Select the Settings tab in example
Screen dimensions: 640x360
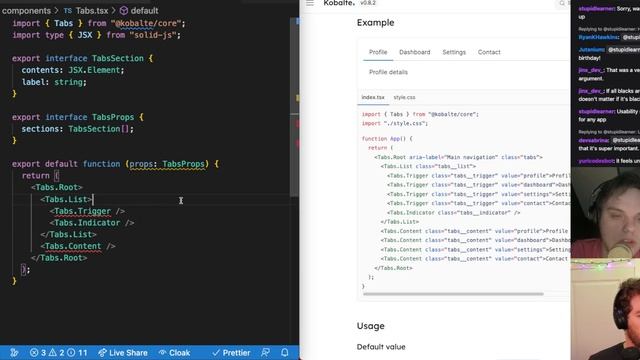454,52
